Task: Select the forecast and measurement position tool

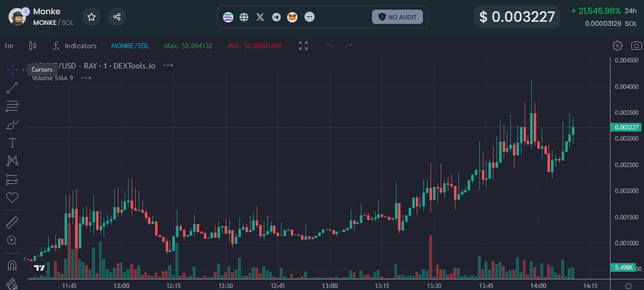Action: click(x=12, y=179)
